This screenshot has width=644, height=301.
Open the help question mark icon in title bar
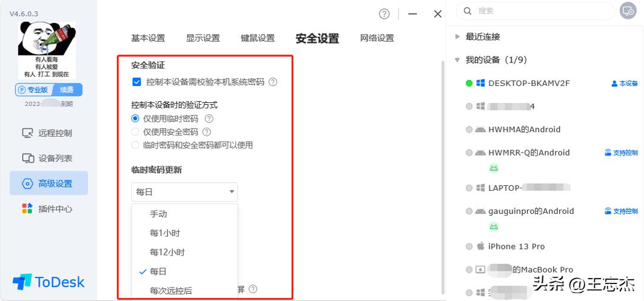click(x=384, y=14)
